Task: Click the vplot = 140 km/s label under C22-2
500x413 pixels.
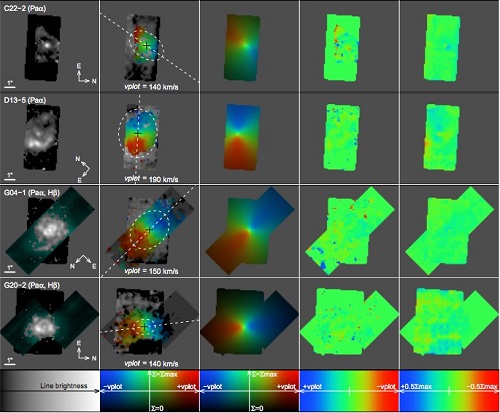Action: [x=151, y=87]
